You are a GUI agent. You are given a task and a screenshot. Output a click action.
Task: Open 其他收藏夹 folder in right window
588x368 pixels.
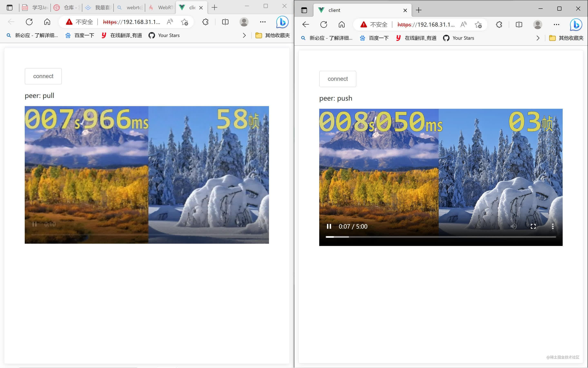click(x=566, y=38)
